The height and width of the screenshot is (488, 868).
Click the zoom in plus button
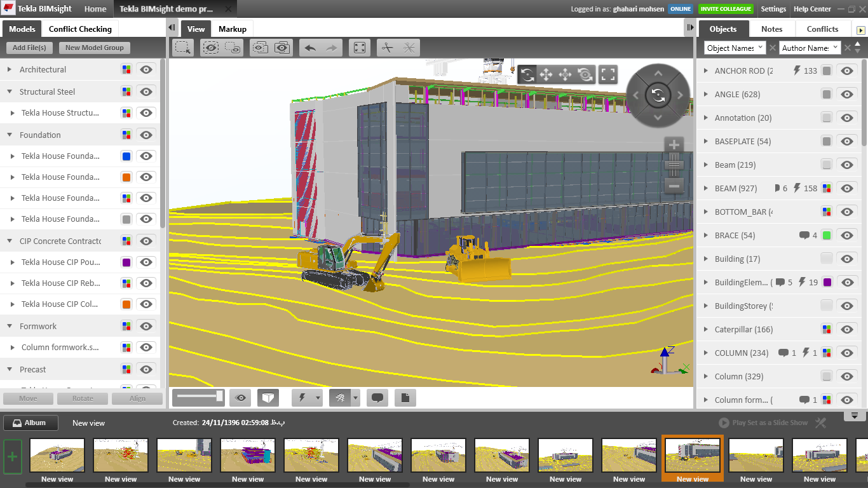click(x=675, y=145)
